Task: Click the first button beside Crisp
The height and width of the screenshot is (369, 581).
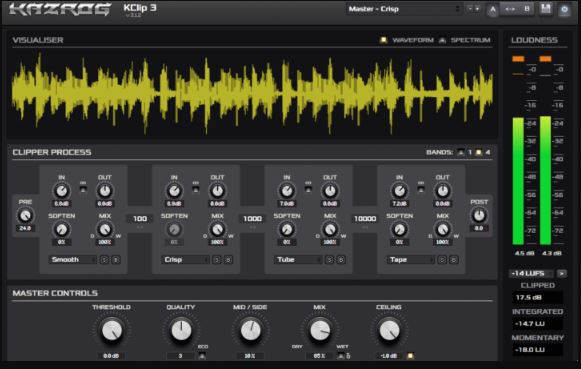Action: [217, 260]
